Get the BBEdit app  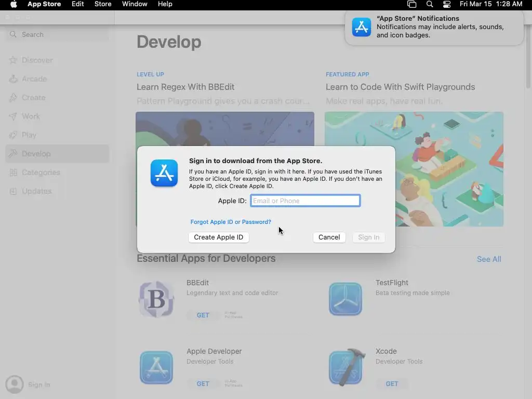203,315
